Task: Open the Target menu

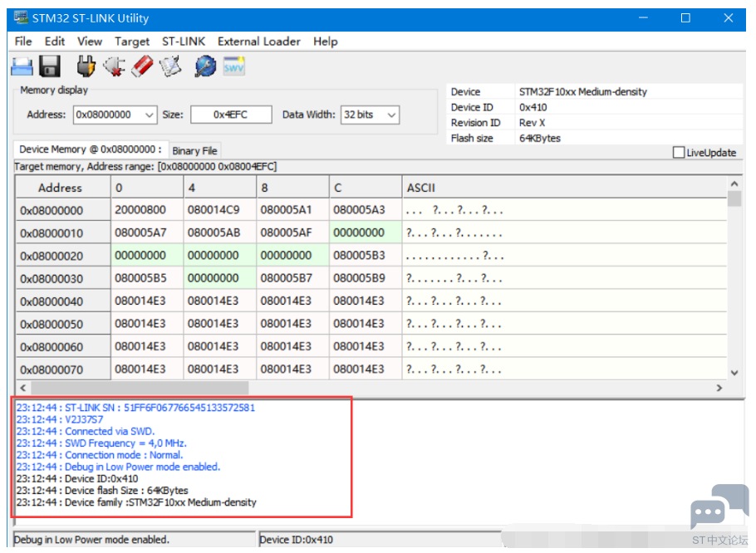Action: (x=132, y=42)
